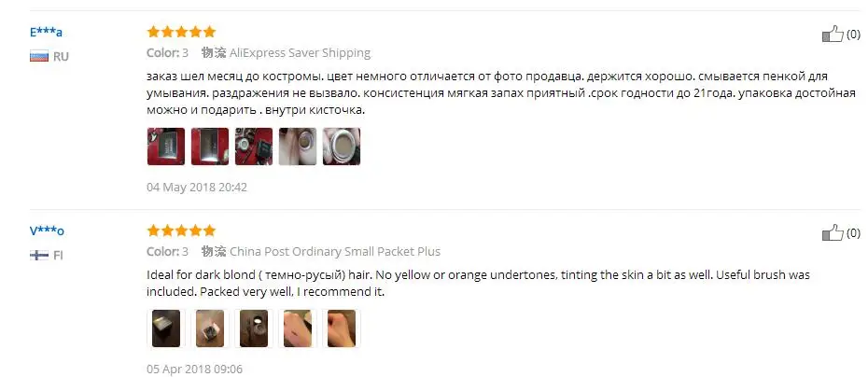Click Russian flag icon beside RU
Screen dimensions: 868x377
(39, 57)
